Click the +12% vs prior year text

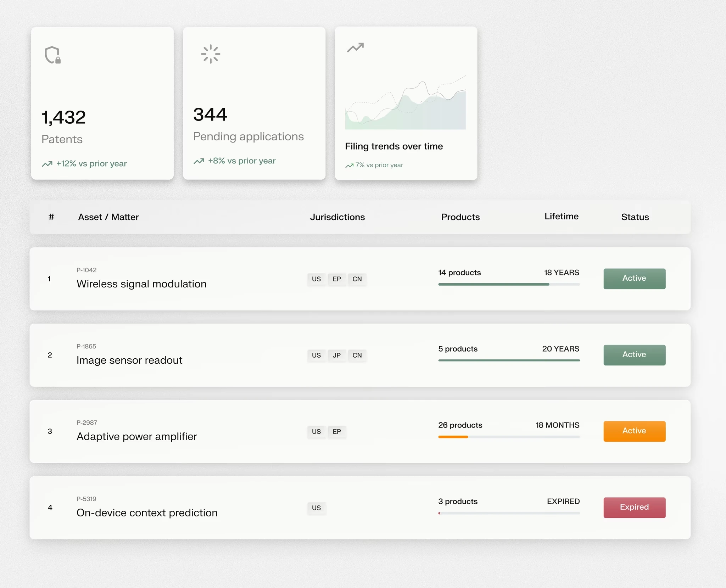tap(91, 164)
